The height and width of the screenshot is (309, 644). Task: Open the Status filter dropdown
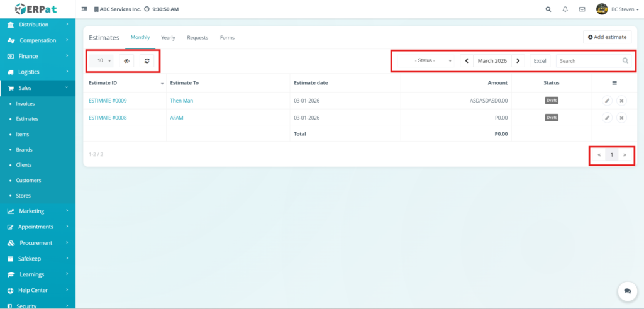click(x=433, y=61)
